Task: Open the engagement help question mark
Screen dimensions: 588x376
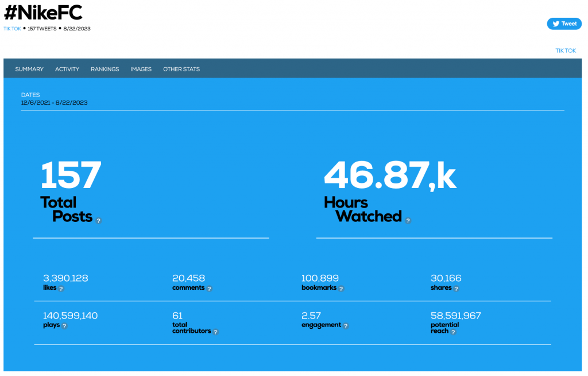Action: (x=346, y=326)
